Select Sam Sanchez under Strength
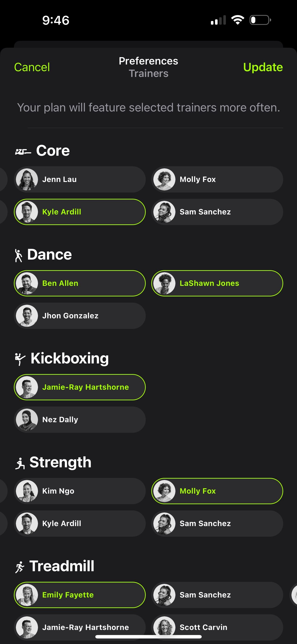 coord(217,524)
